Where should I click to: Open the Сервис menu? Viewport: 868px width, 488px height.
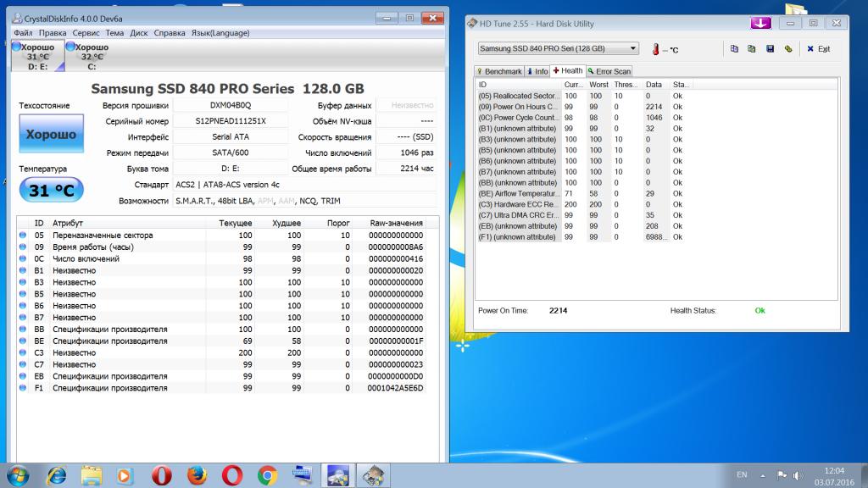[x=86, y=33]
